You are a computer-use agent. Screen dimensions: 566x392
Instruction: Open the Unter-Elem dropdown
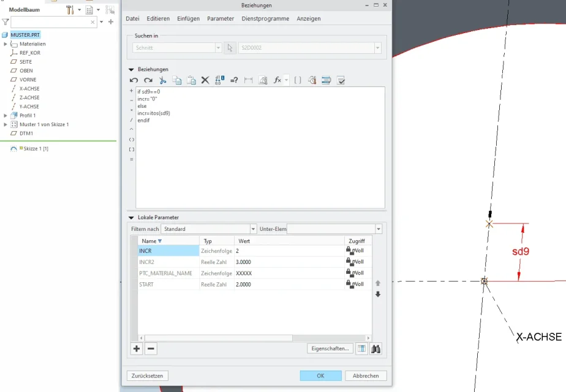point(379,229)
